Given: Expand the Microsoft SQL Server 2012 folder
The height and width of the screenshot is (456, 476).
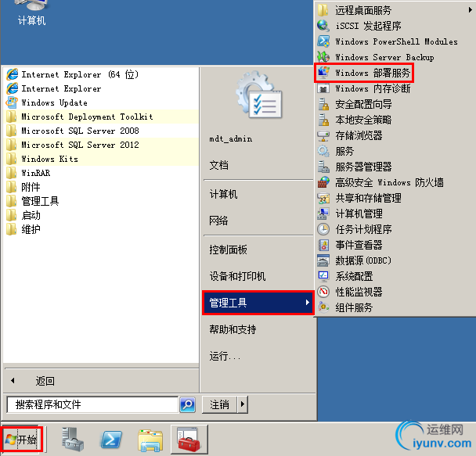Looking at the screenshot, I should click(102, 145).
